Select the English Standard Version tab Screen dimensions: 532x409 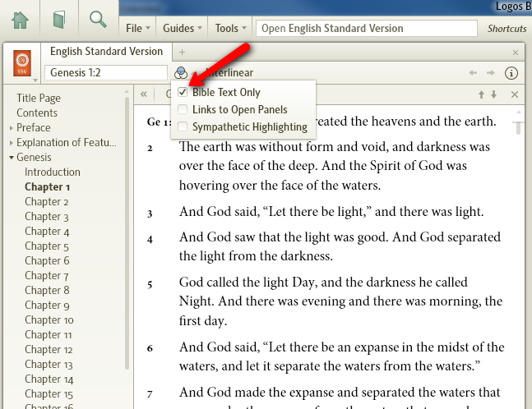point(107,52)
